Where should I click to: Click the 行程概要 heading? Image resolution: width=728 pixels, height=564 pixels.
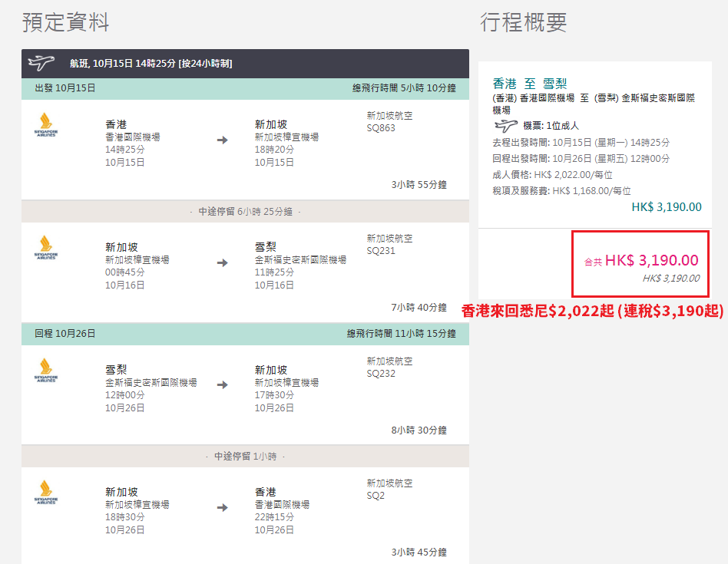tap(523, 21)
